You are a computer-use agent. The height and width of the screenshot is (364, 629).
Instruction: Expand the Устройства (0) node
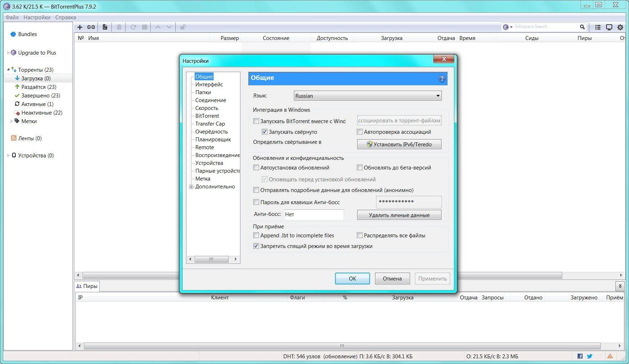(x=8, y=156)
